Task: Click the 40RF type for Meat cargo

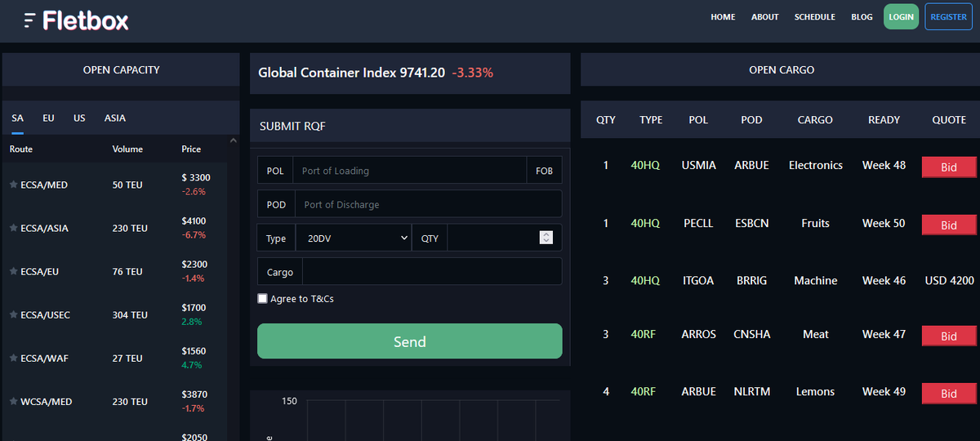Action: [644, 334]
